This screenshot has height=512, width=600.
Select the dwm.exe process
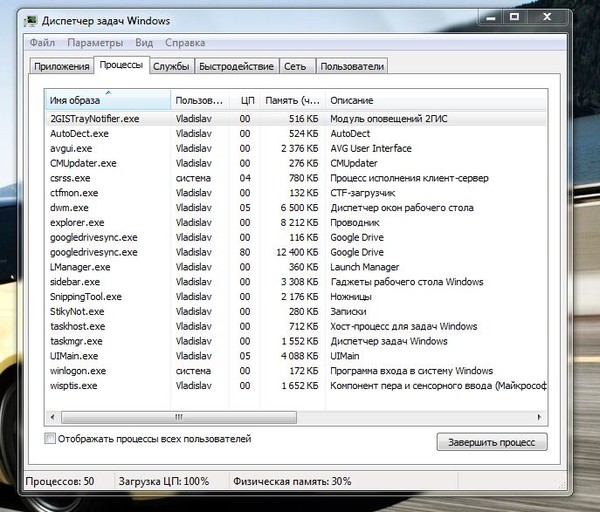pyautogui.click(x=296, y=208)
